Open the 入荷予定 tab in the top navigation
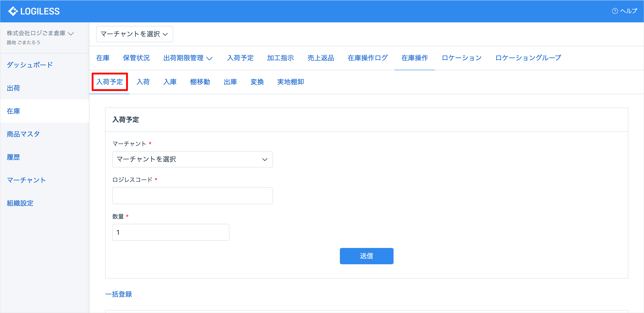The width and height of the screenshot is (644, 313). (x=240, y=58)
